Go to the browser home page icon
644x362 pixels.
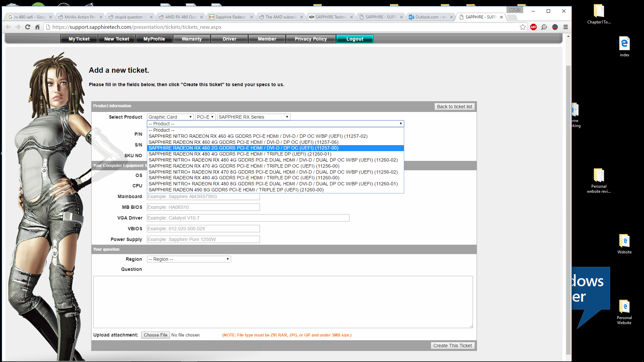[37, 27]
